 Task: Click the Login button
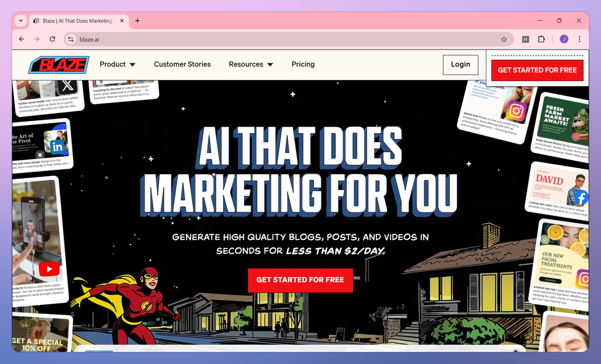(460, 65)
